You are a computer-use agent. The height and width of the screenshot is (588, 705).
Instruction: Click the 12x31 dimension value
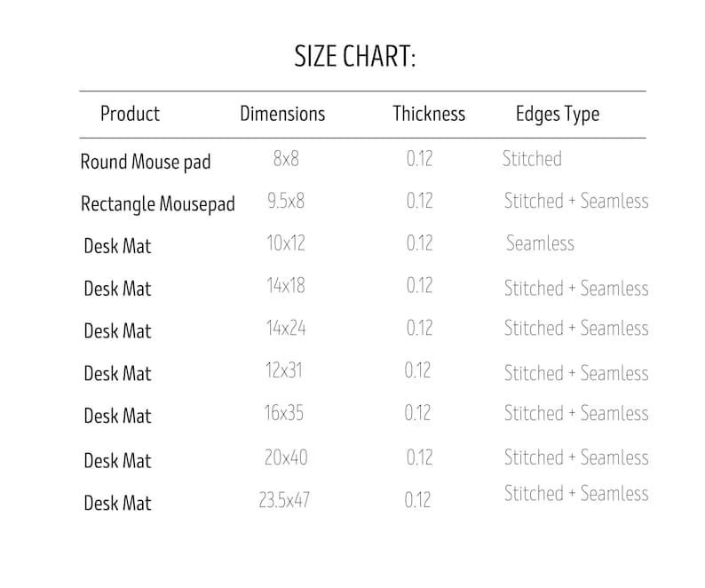(x=284, y=370)
